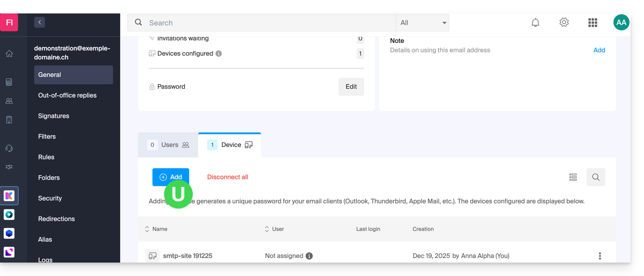This screenshot has height=276, width=644.
Task: Open the support headset icon
Action: [x=9, y=148]
